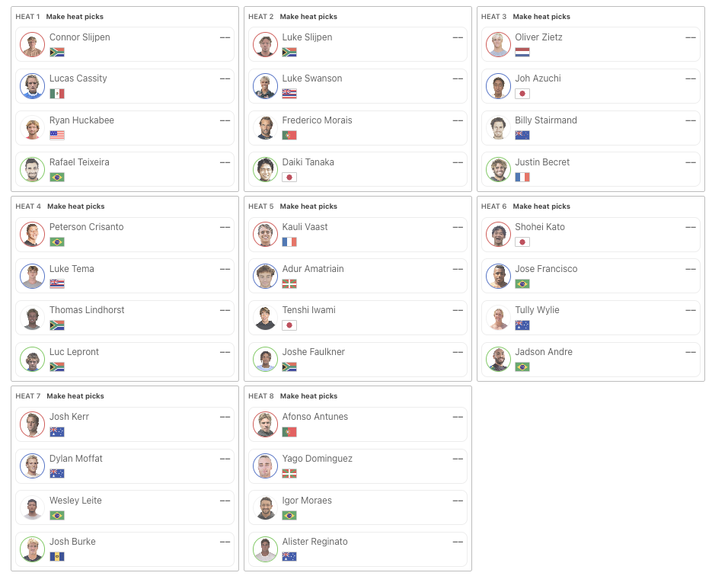Open Make heat picks for Heat 5
728x576 pixels.
tap(308, 206)
